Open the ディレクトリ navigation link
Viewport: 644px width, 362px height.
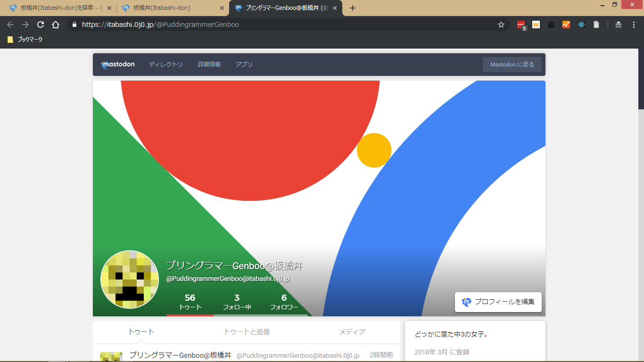coord(165,65)
